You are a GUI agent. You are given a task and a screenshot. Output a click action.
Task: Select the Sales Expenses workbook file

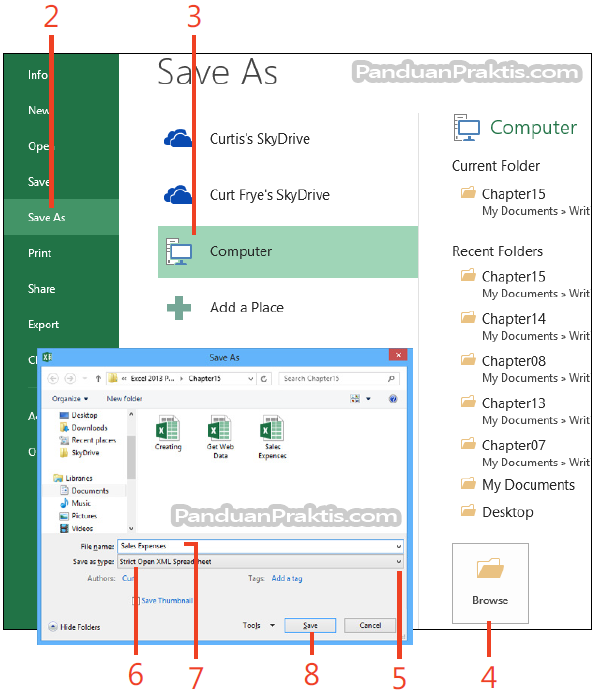272,437
